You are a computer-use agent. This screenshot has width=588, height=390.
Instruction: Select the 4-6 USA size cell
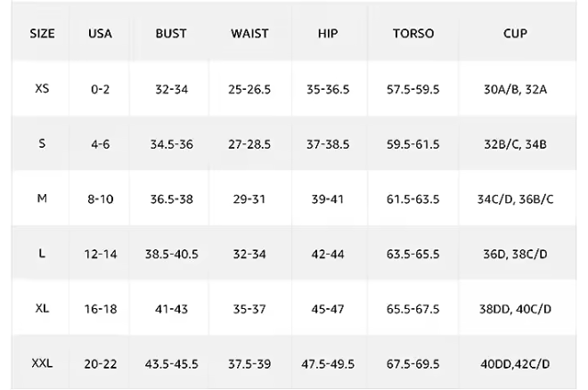(x=100, y=143)
